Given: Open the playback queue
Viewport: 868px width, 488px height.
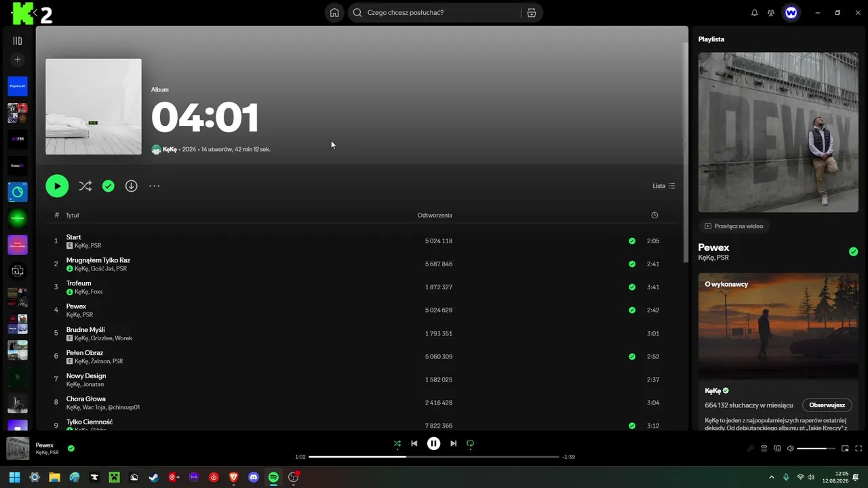Looking at the screenshot, I should [x=764, y=449].
